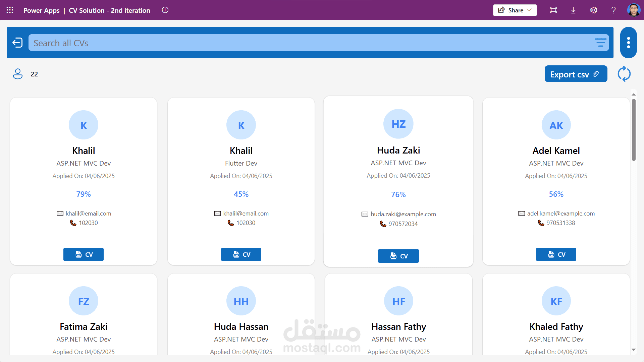644x362 pixels.
Task: Click the refresh circular arrows icon
Action: (624, 74)
